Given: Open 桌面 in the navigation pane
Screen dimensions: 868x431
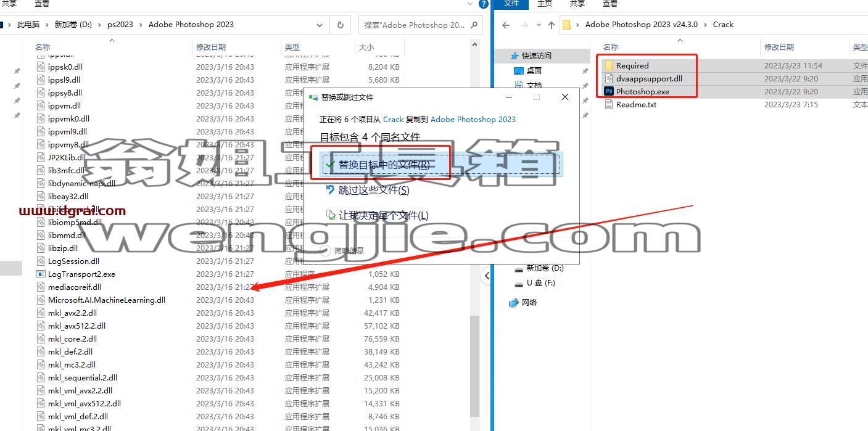Looking at the screenshot, I should [534, 70].
